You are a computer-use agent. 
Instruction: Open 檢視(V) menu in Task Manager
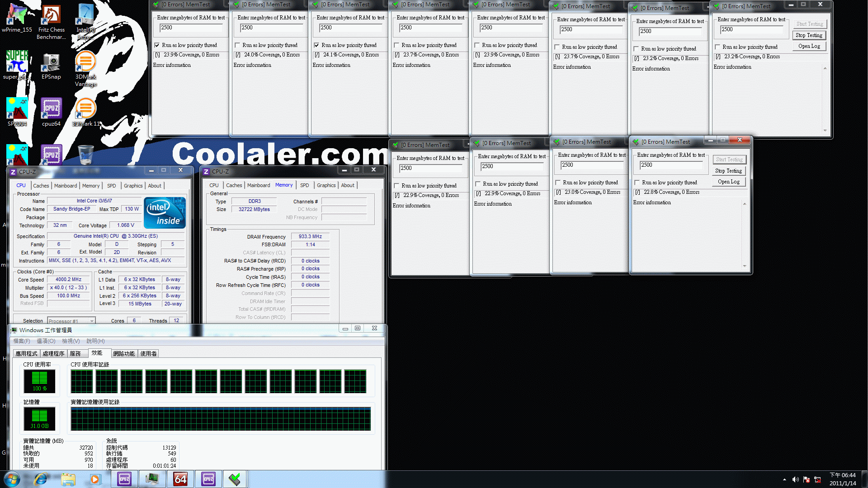pos(71,341)
